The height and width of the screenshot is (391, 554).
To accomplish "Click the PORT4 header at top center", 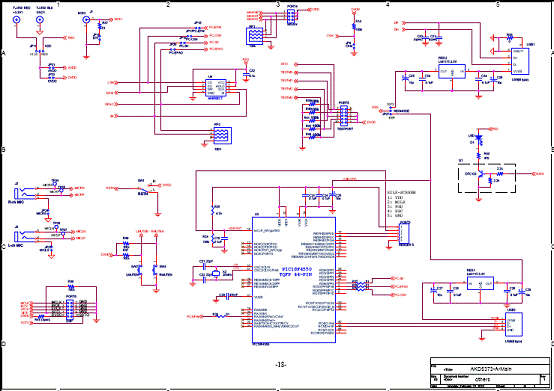I will (x=292, y=15).
